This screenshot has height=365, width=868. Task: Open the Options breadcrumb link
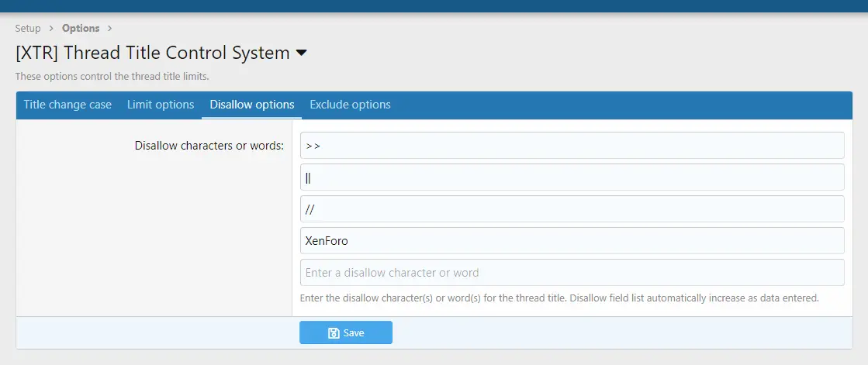point(81,28)
